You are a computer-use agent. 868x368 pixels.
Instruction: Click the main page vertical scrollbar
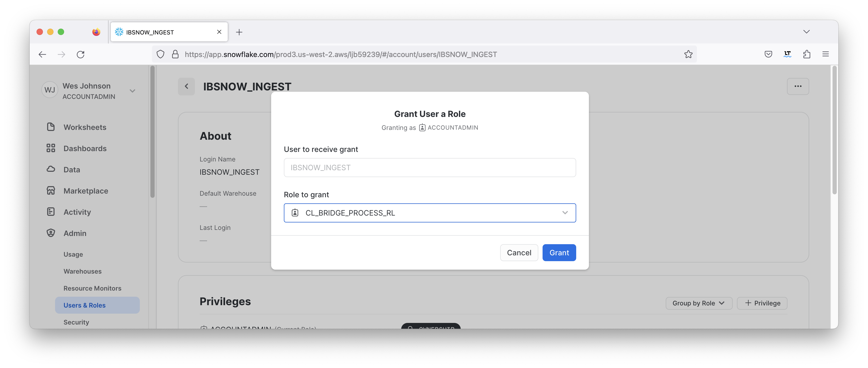[834, 130]
